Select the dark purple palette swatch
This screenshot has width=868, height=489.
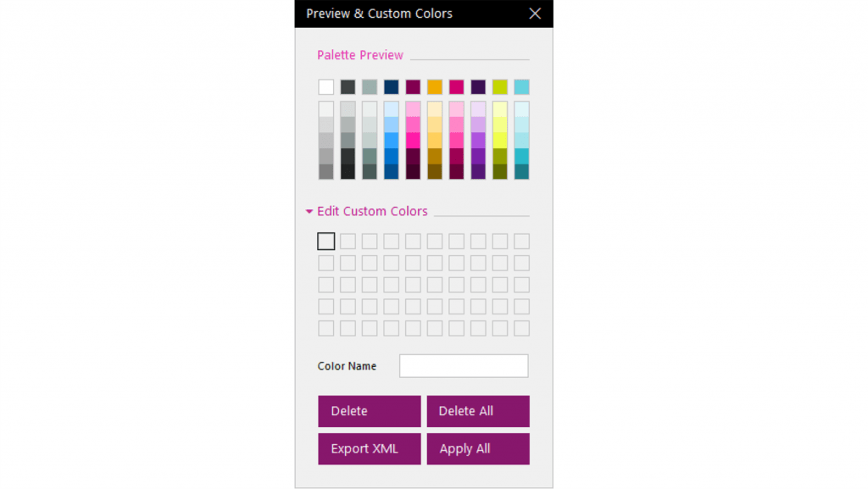pyautogui.click(x=478, y=87)
